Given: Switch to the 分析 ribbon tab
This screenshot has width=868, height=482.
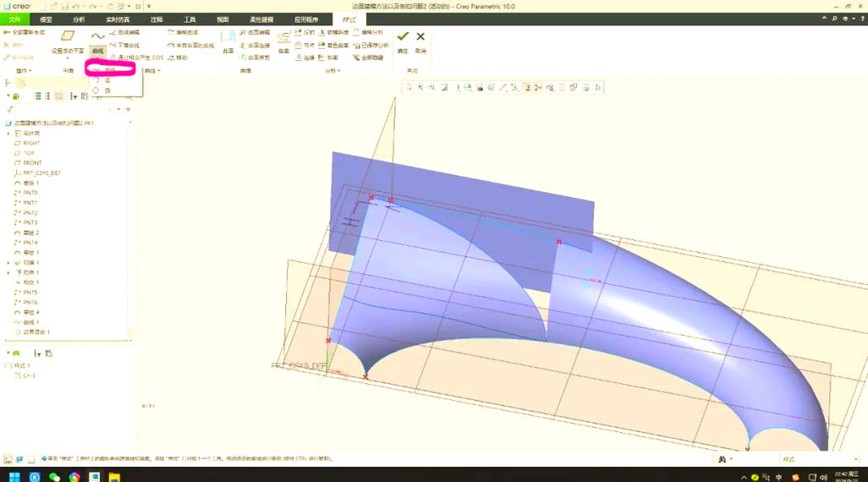Looking at the screenshot, I should point(80,19).
